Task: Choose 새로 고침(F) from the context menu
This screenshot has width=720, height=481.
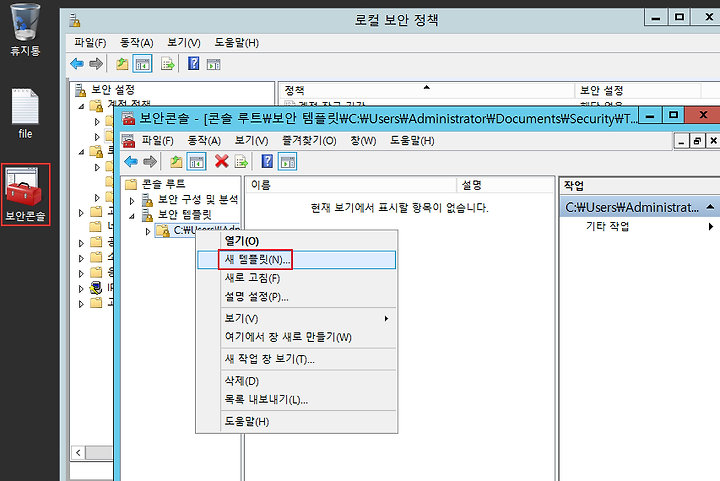Action: pyautogui.click(x=297, y=278)
